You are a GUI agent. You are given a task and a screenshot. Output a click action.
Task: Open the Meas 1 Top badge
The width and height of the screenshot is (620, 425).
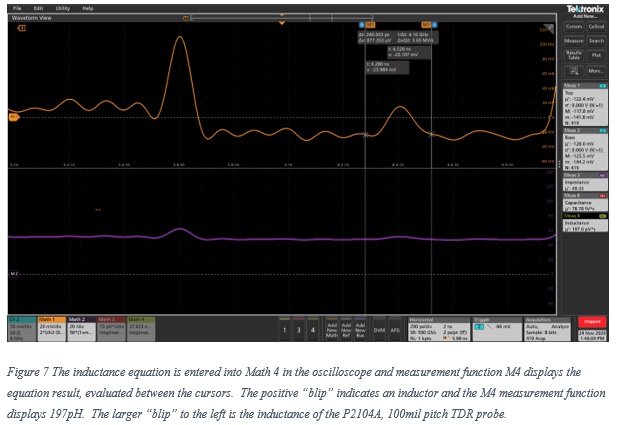(585, 105)
